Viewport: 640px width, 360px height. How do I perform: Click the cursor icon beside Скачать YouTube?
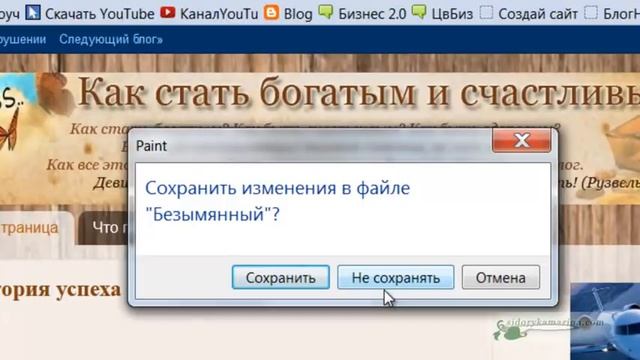(x=33, y=13)
